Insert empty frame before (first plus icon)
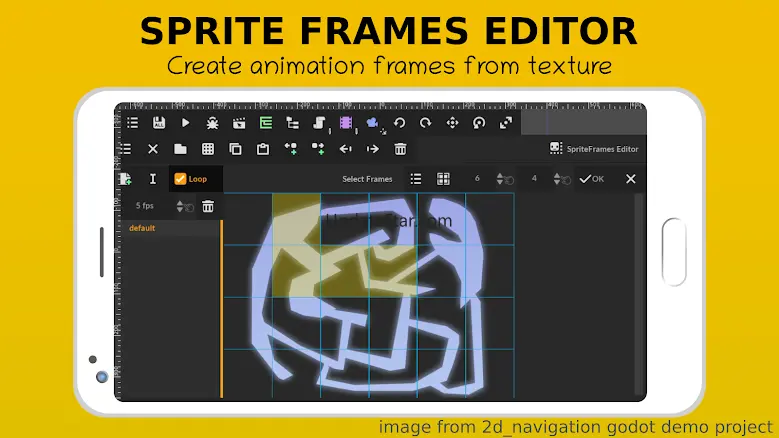779x438 pixels. coord(291,149)
